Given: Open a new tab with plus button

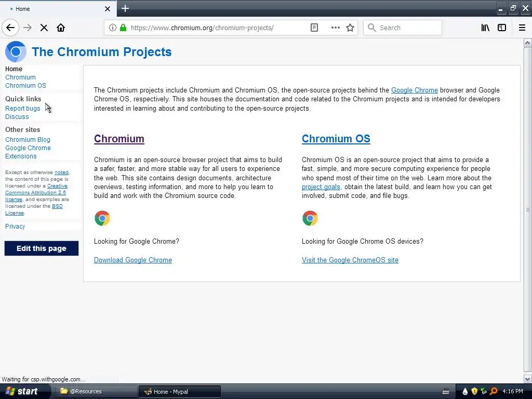Looking at the screenshot, I should click(125, 8).
